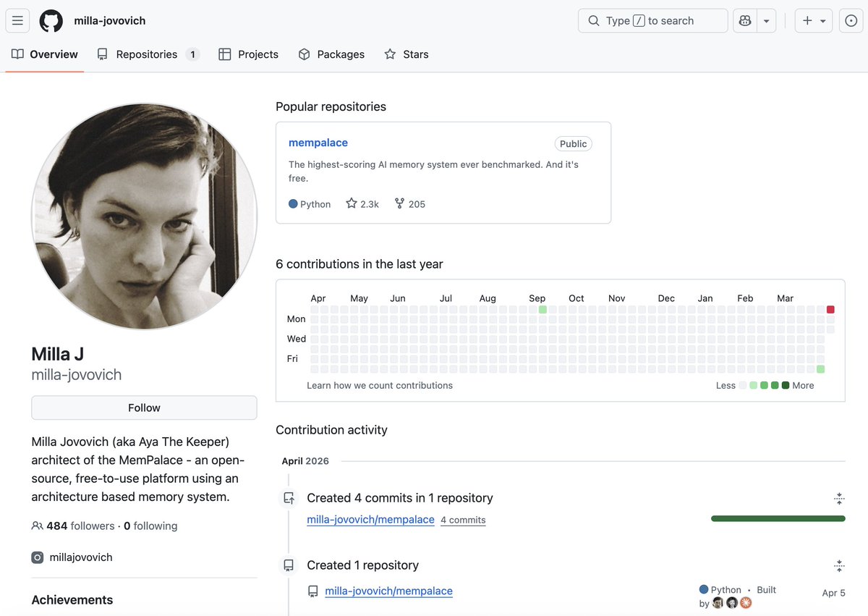This screenshot has height=616, width=868.
Task: Expand the Copilot dropdown arrow
Action: tap(766, 21)
